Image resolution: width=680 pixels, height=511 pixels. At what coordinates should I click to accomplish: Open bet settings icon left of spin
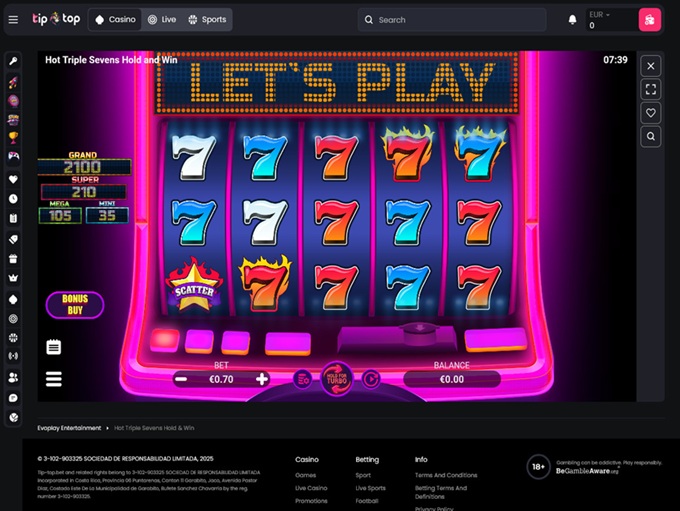pos(303,380)
